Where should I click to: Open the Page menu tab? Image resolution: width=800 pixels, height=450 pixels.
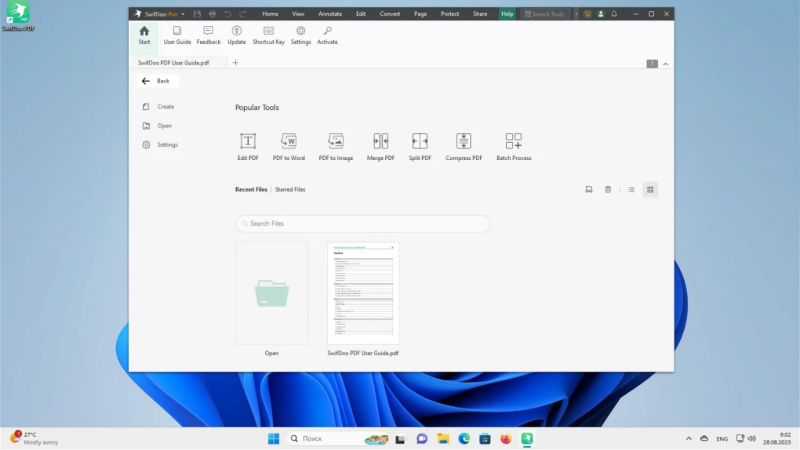point(420,14)
